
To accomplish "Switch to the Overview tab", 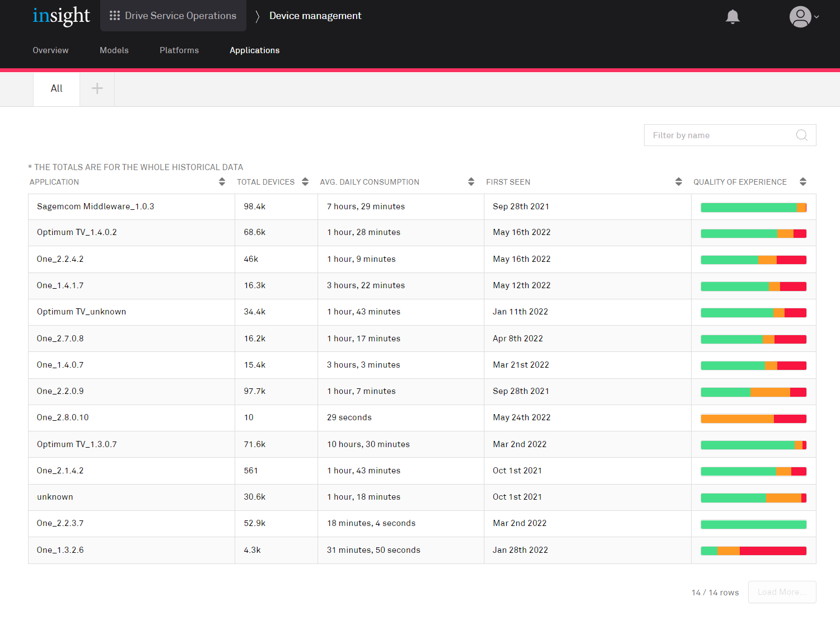I will pyautogui.click(x=50, y=50).
